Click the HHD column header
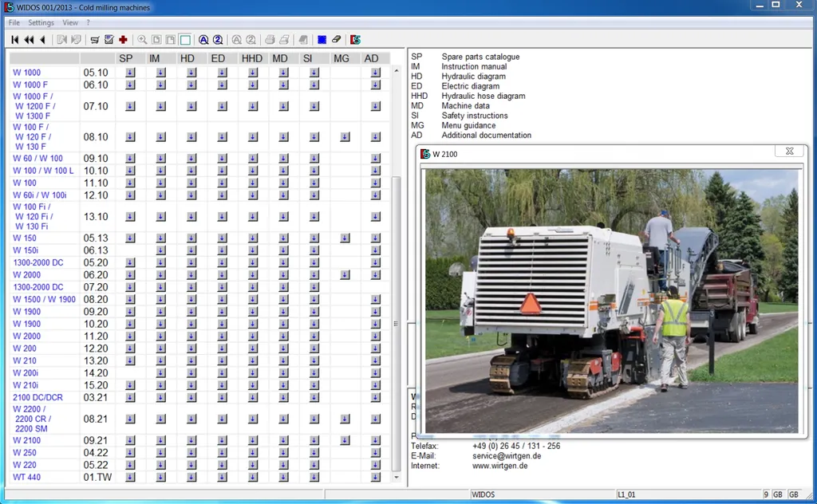817x504 pixels. pos(252,58)
